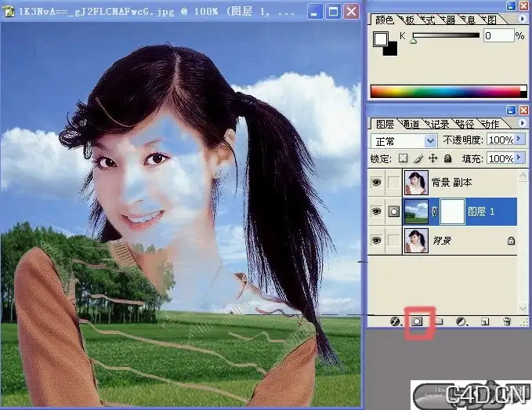This screenshot has width=532, height=410.
Task: Close the Color palette window
Action: (524, 5)
